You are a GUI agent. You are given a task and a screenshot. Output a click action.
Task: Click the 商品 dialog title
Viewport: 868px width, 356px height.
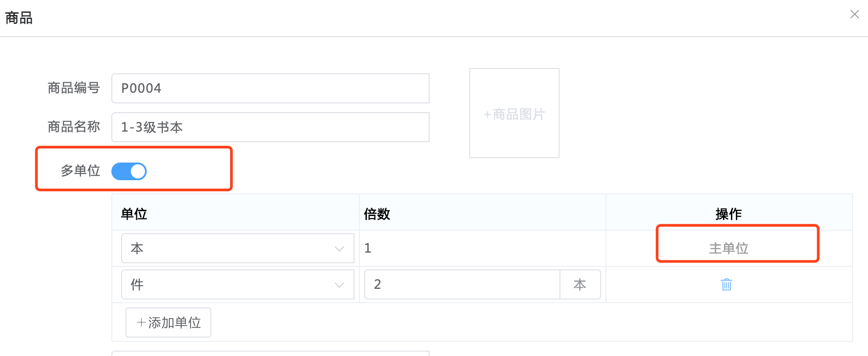point(19,18)
